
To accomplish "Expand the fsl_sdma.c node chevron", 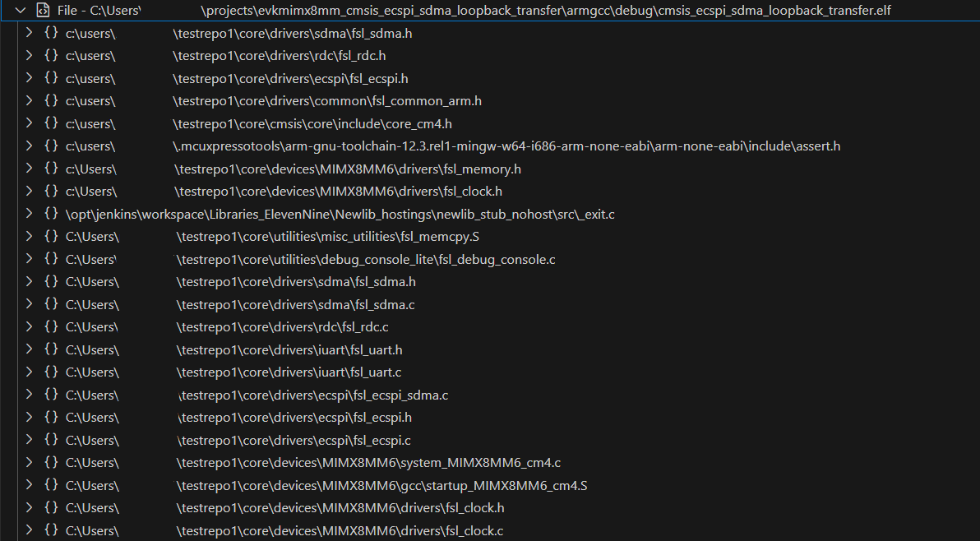I will [x=29, y=304].
